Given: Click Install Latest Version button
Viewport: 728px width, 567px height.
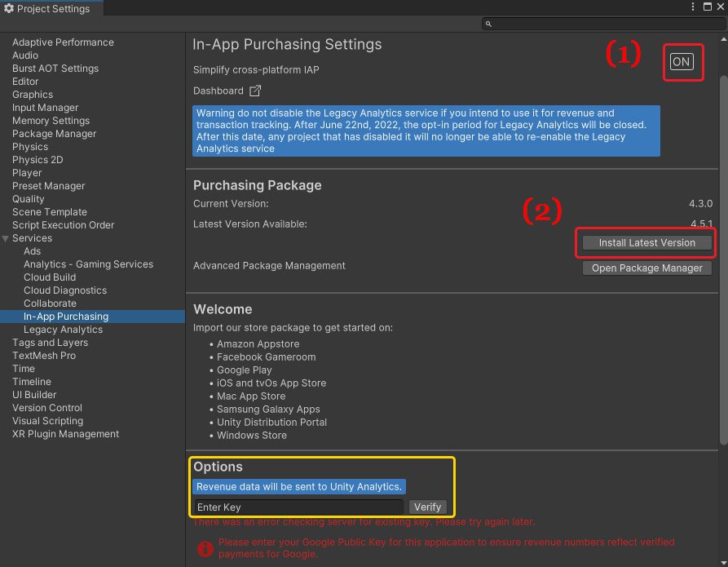Looking at the screenshot, I should pos(646,242).
